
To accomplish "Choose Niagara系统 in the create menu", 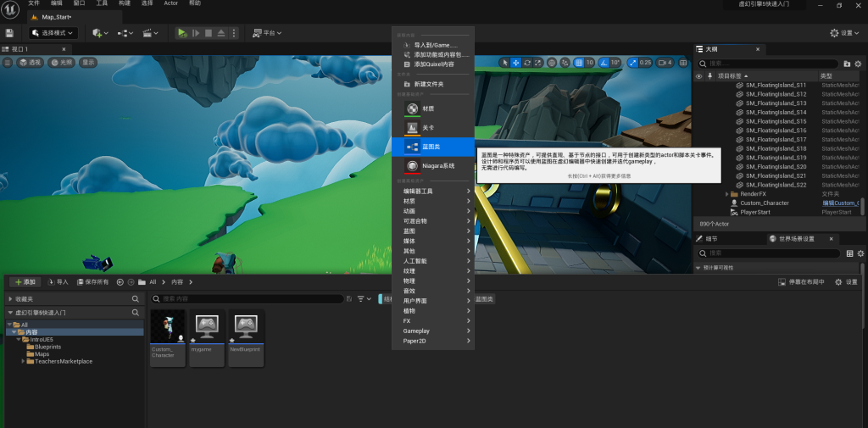I will [433, 165].
